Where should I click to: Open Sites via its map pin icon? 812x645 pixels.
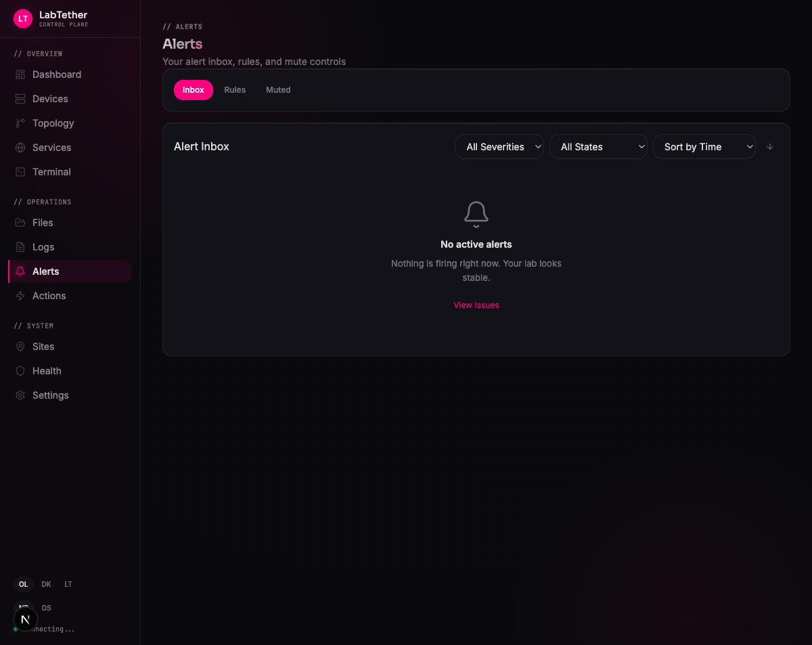pyautogui.click(x=20, y=347)
